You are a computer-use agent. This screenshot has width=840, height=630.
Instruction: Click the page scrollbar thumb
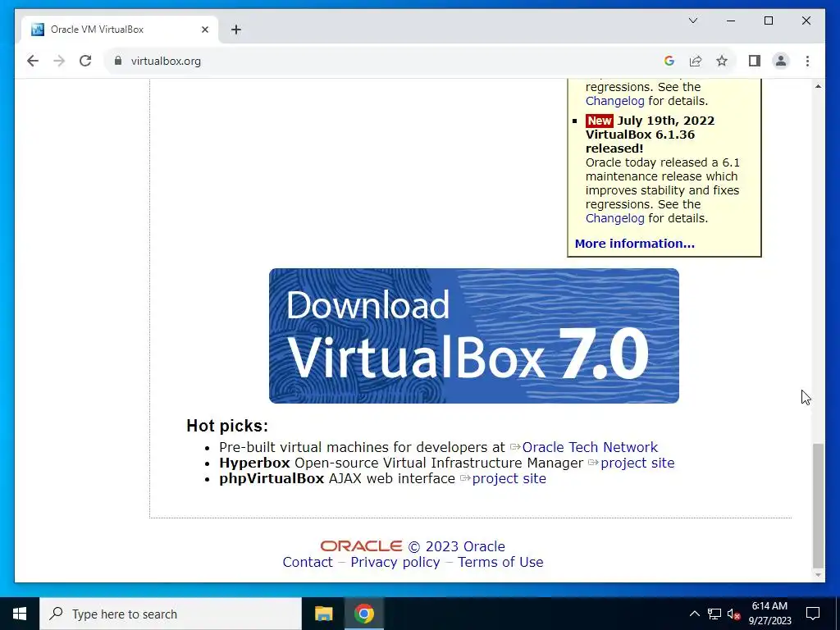[x=818, y=505]
